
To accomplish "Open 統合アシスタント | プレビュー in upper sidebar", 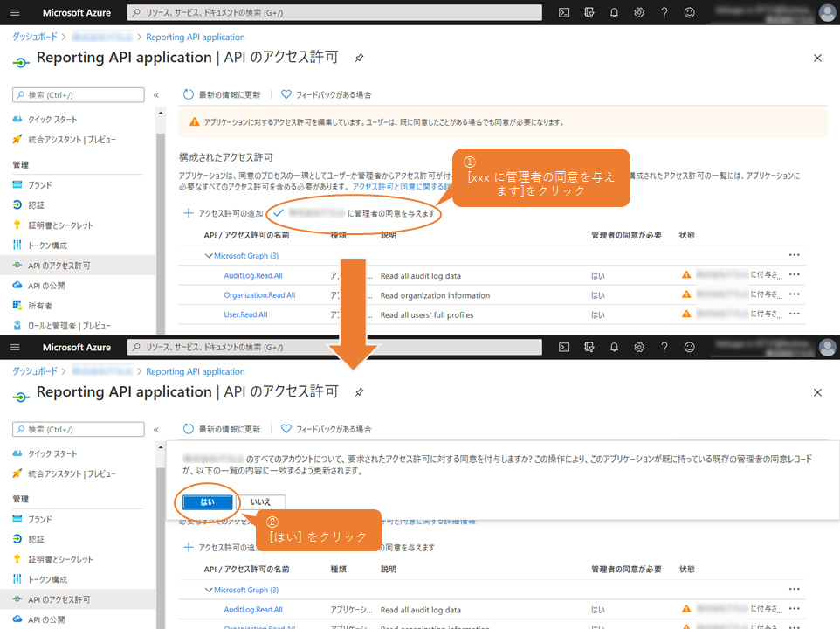I will pos(72,139).
